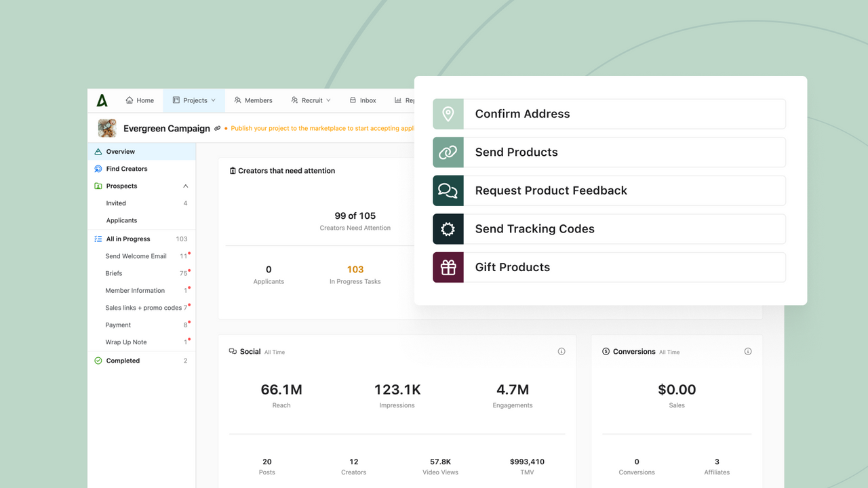The width and height of the screenshot is (868, 488).
Task: Open the Recruit dropdown menu
Action: click(x=311, y=100)
